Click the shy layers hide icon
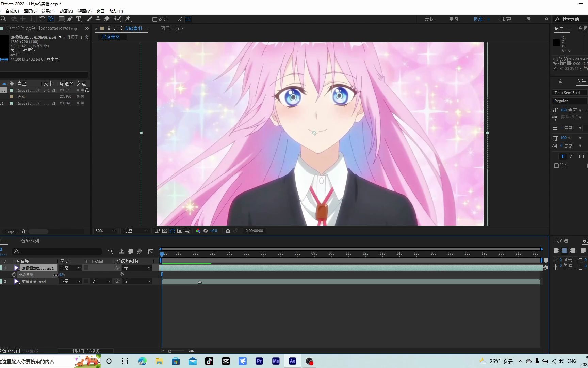This screenshot has height=368, width=588. [x=121, y=251]
